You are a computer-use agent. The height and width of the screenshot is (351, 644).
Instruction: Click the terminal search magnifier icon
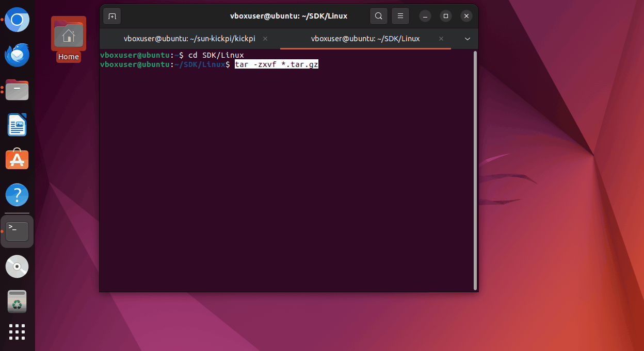pyautogui.click(x=378, y=16)
